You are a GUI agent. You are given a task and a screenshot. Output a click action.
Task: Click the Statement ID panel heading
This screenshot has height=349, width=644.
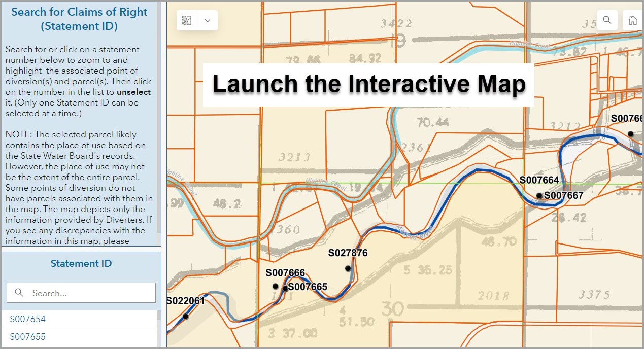point(81,263)
